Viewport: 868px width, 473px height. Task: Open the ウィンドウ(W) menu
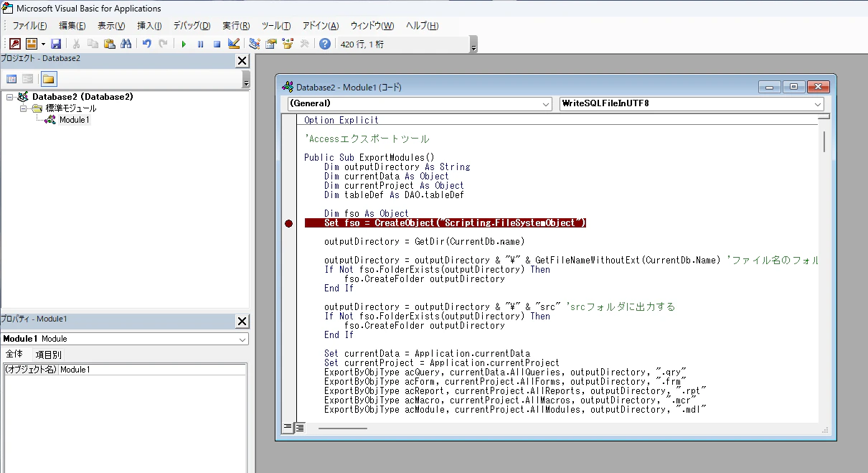[x=372, y=26]
